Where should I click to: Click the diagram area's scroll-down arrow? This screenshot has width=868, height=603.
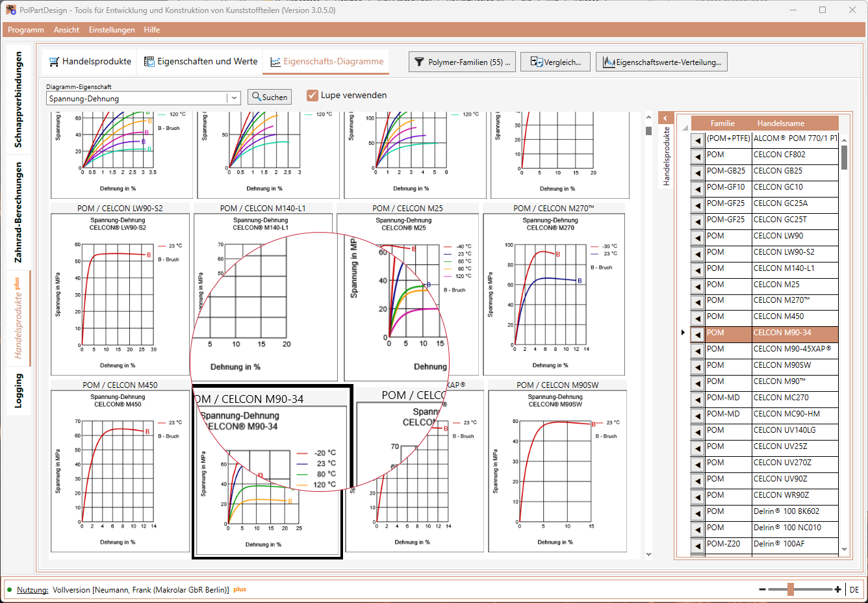648,554
